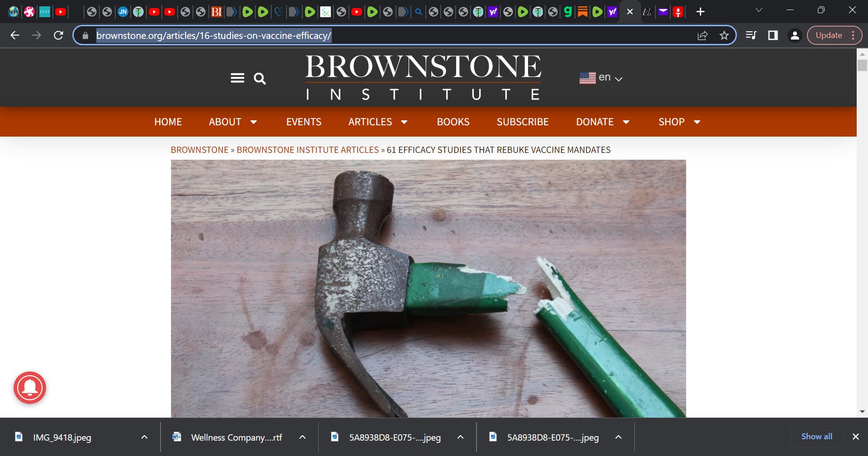Switch to the purple envelope mail tab
The height and width of the screenshot is (456, 868).
pyautogui.click(x=663, y=12)
